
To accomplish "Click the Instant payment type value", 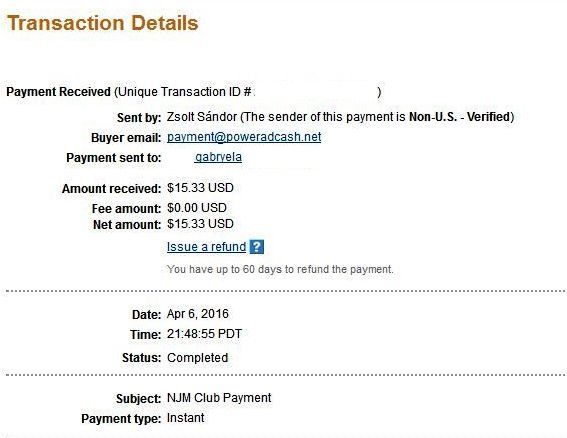I will (186, 418).
